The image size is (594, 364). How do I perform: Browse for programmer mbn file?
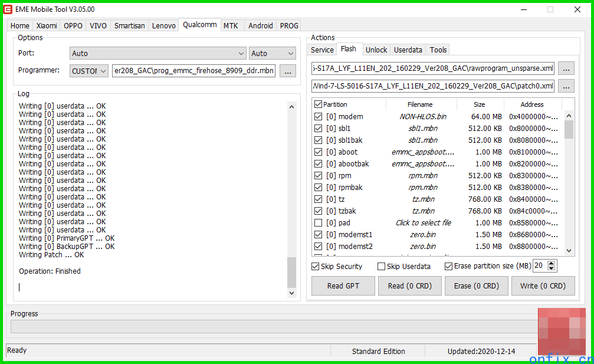(288, 71)
